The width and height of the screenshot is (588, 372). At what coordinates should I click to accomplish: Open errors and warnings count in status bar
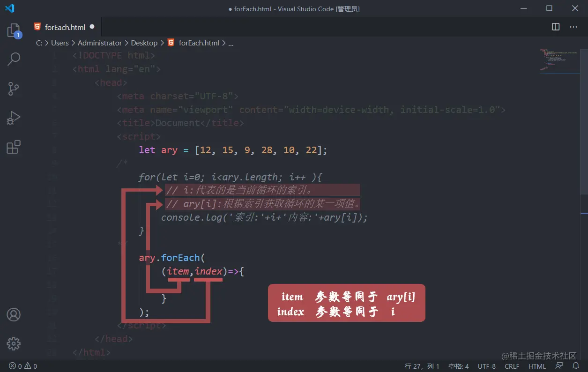(x=23, y=366)
